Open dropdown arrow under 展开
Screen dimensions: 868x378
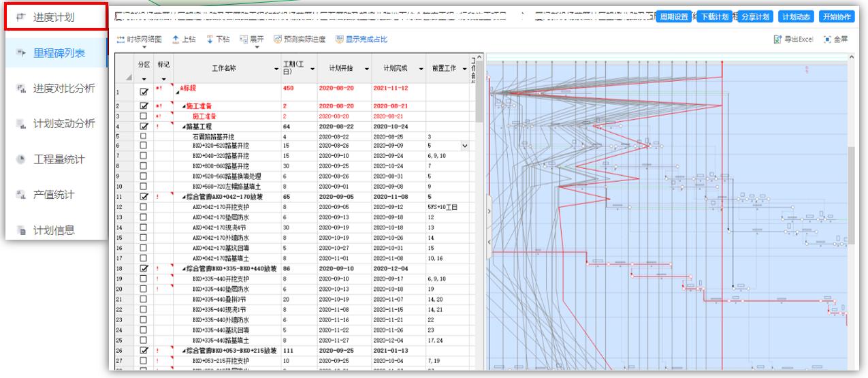pos(257,48)
